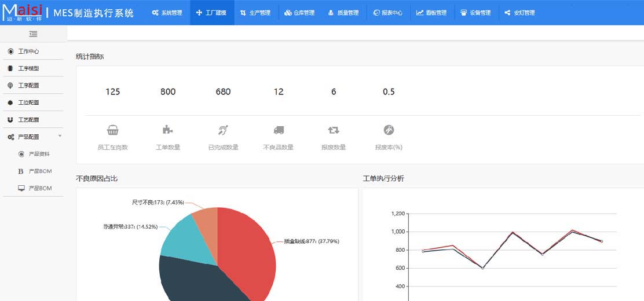Go to 仓库管理 in the top bar

click(x=299, y=13)
